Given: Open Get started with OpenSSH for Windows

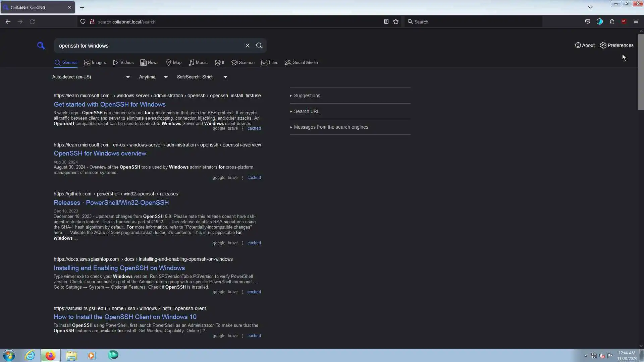Looking at the screenshot, I should pyautogui.click(x=110, y=105).
